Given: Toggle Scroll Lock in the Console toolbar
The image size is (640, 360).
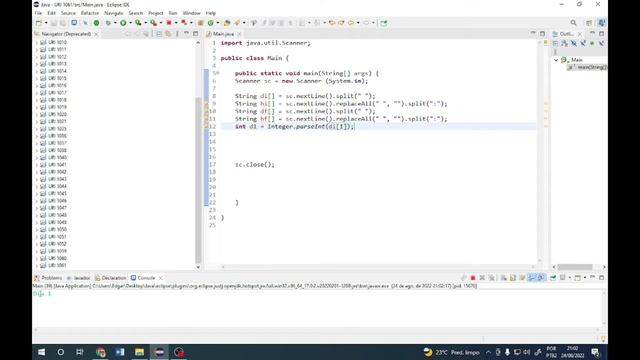Looking at the screenshot, I should 513,278.
